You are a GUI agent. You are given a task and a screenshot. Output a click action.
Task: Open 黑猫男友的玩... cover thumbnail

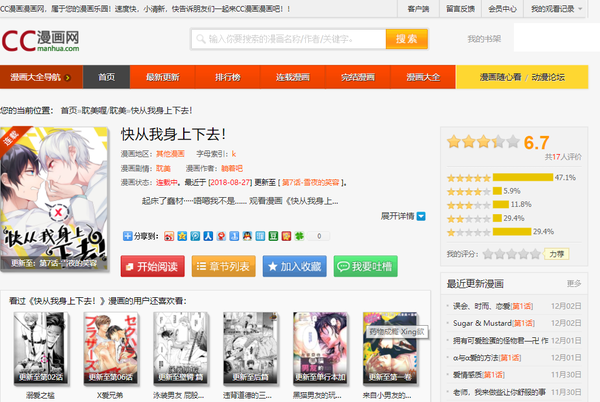320,348
